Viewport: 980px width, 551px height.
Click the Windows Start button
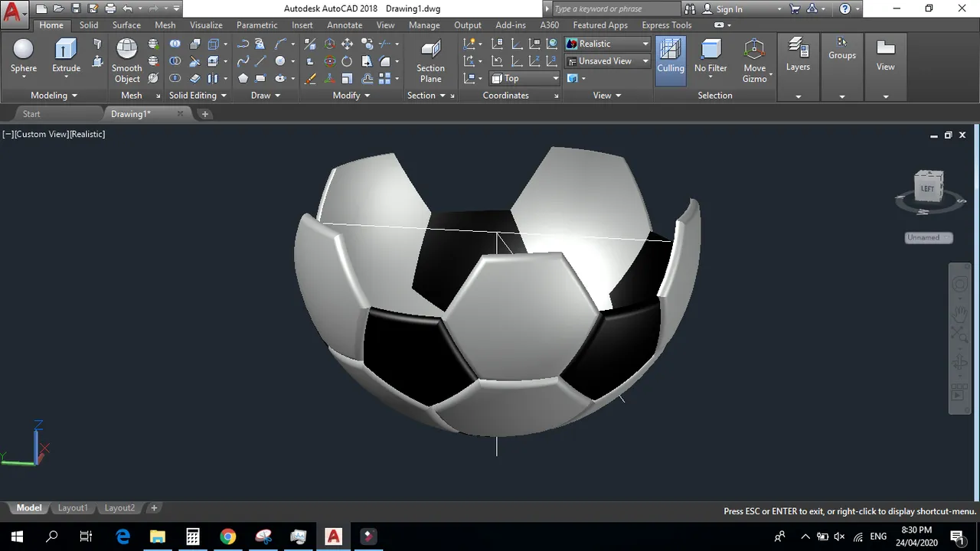tap(17, 536)
